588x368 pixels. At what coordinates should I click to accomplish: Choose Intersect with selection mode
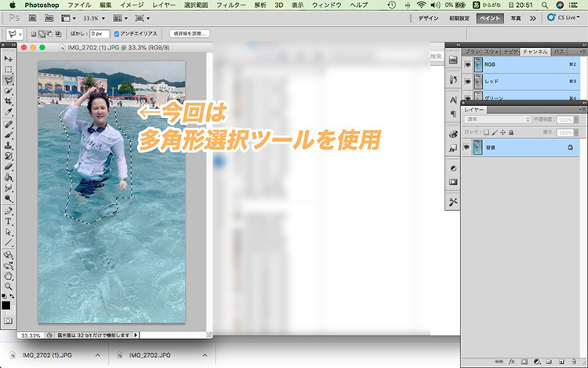coord(58,34)
